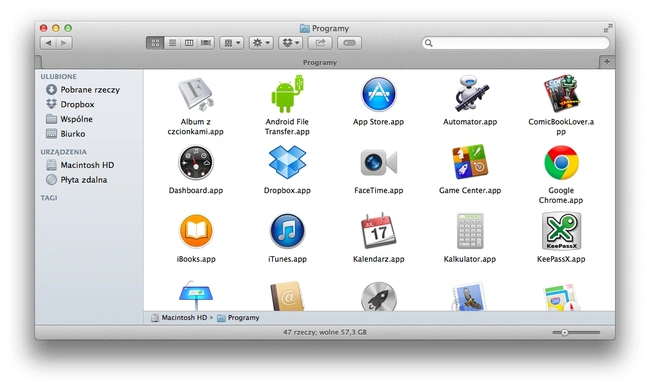Switch to column view
The height and width of the screenshot is (388, 650).
tap(189, 43)
